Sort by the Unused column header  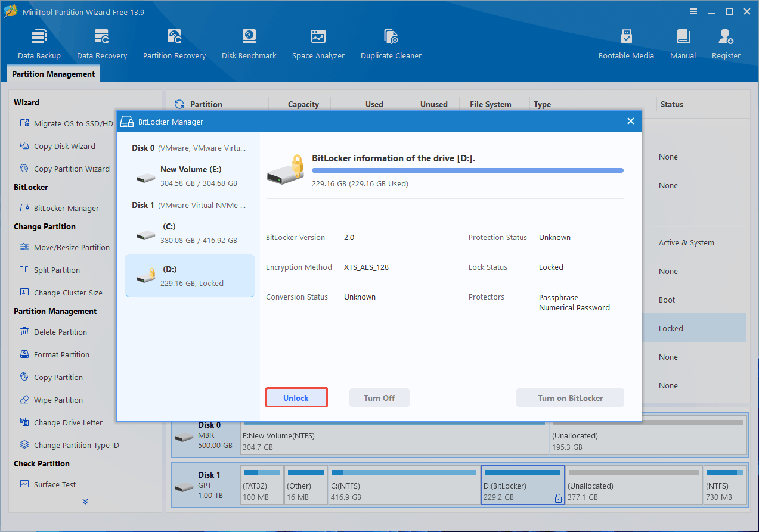[x=433, y=104]
